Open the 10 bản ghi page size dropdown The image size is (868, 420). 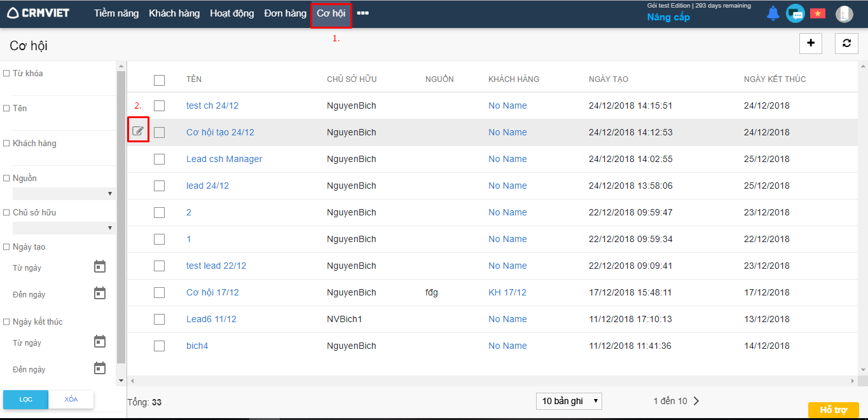(568, 401)
